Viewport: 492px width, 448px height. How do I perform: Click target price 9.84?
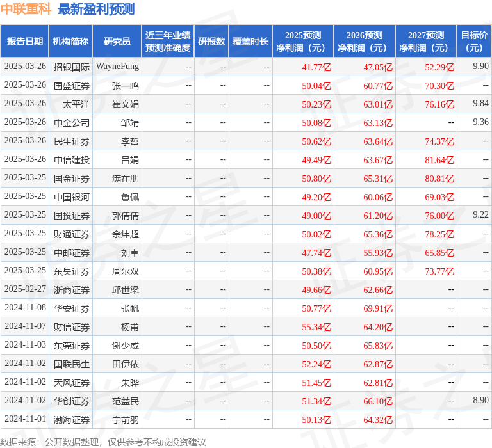coord(480,103)
